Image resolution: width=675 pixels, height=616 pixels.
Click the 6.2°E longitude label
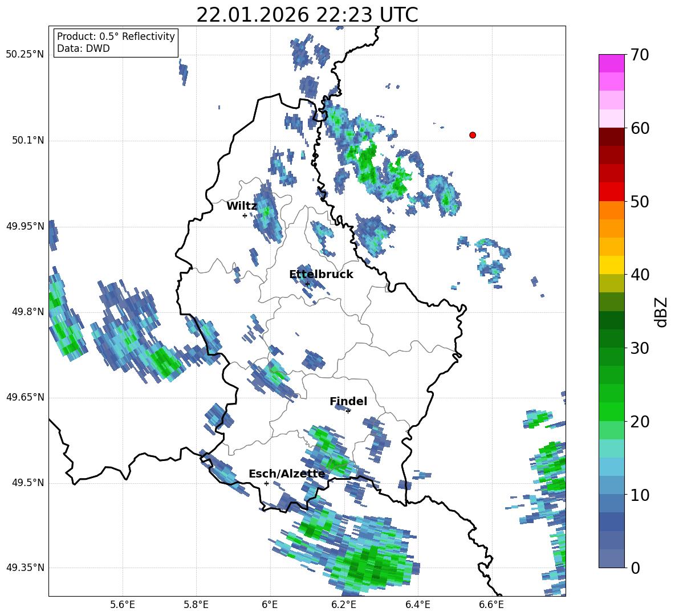click(x=344, y=605)
